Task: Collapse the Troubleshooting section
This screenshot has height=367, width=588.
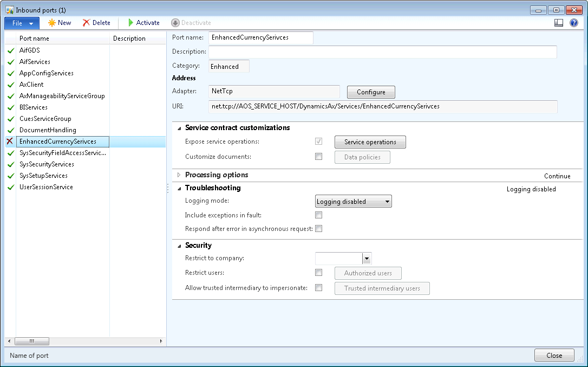Action: [179, 188]
